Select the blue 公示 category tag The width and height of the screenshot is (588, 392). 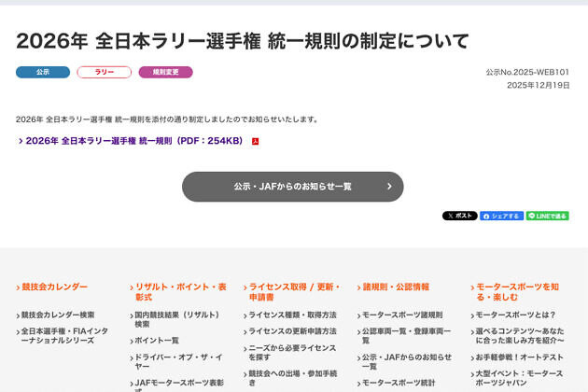coord(43,72)
